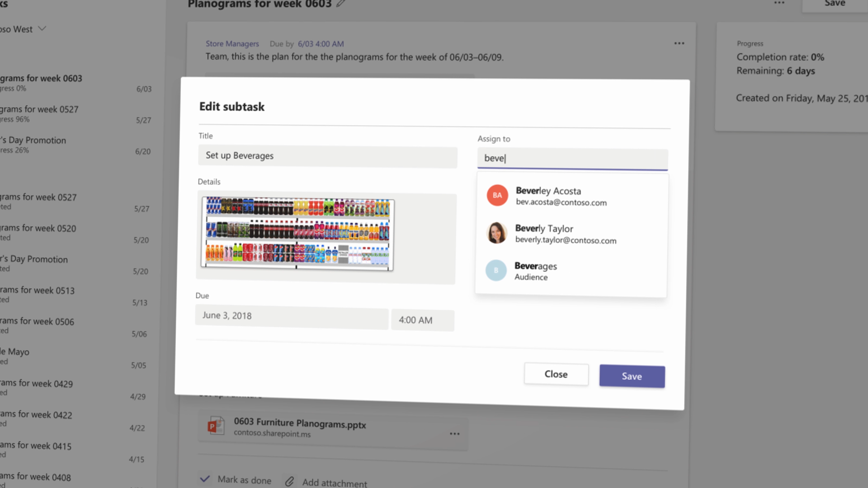Open the header three-dot menu
868x488 pixels.
779,3
